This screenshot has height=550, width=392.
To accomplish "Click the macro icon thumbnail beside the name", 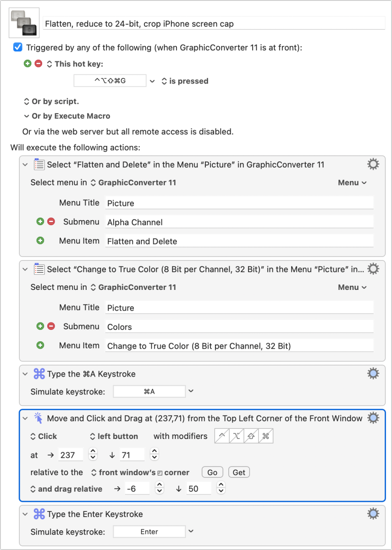I will point(24,23).
